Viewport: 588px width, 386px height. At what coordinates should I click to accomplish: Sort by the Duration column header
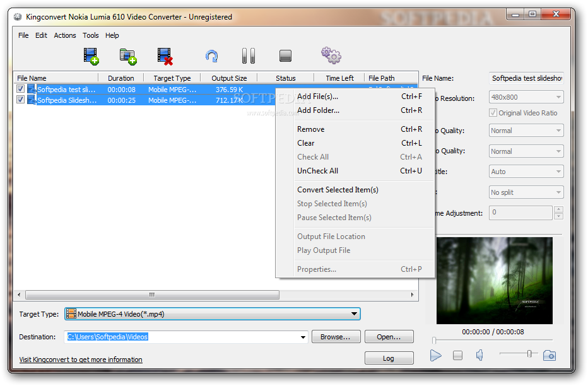121,78
